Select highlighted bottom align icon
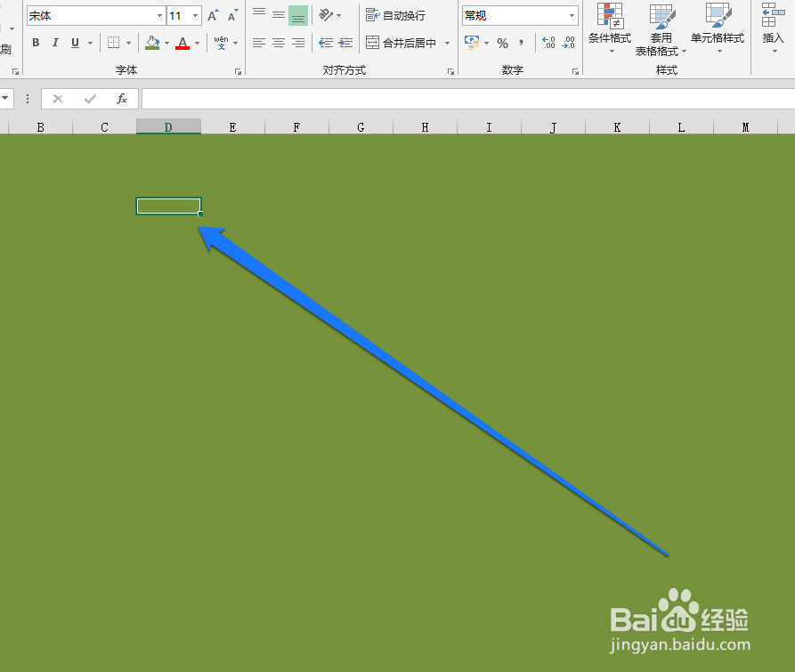The width and height of the screenshot is (795, 672). tap(298, 15)
